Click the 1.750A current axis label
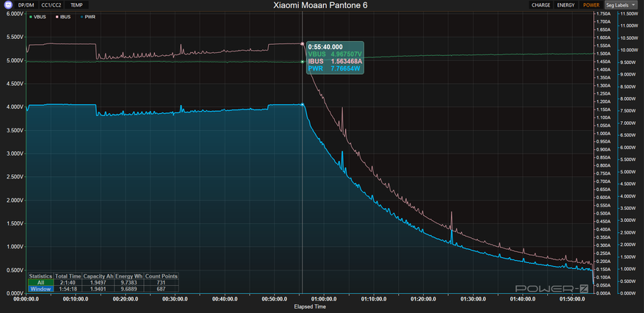 604,13
